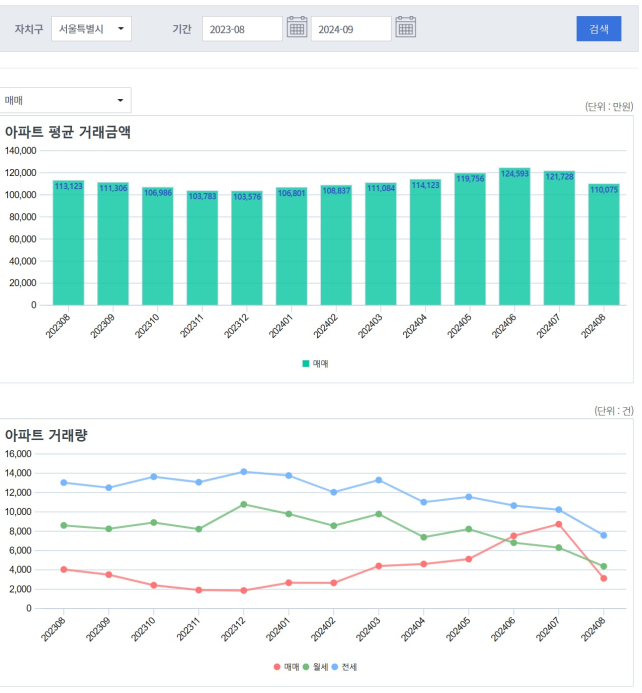This screenshot has width=642, height=693.
Task: Toggle the 매매 legend in bar chart
Action: (315, 364)
